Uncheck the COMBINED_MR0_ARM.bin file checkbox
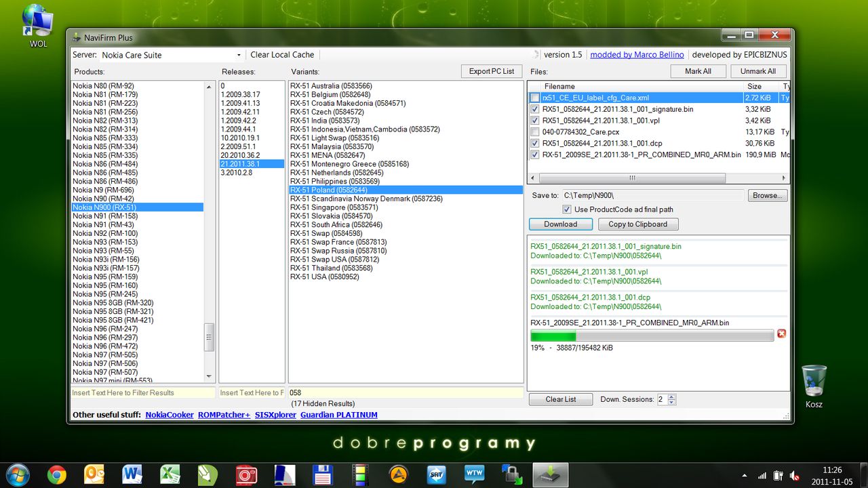Screen dimensions: 868x488 pyautogui.click(x=536, y=155)
